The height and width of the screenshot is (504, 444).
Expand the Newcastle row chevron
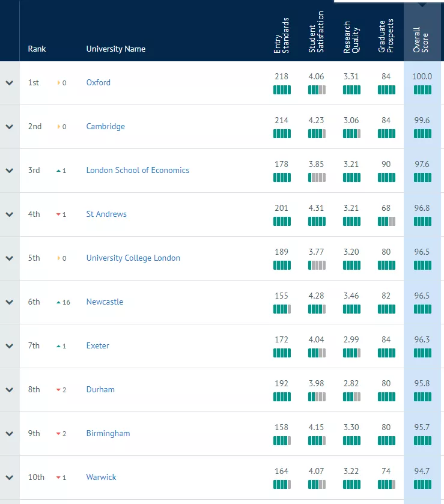point(10,302)
